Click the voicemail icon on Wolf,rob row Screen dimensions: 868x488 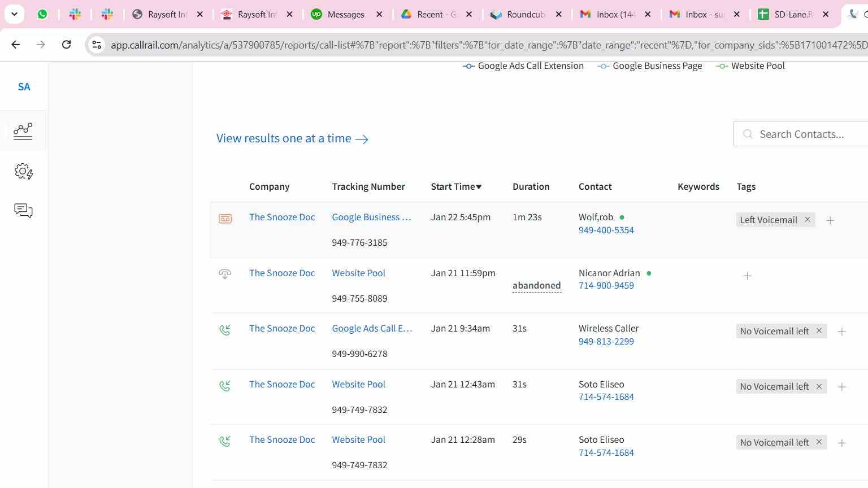click(x=225, y=219)
